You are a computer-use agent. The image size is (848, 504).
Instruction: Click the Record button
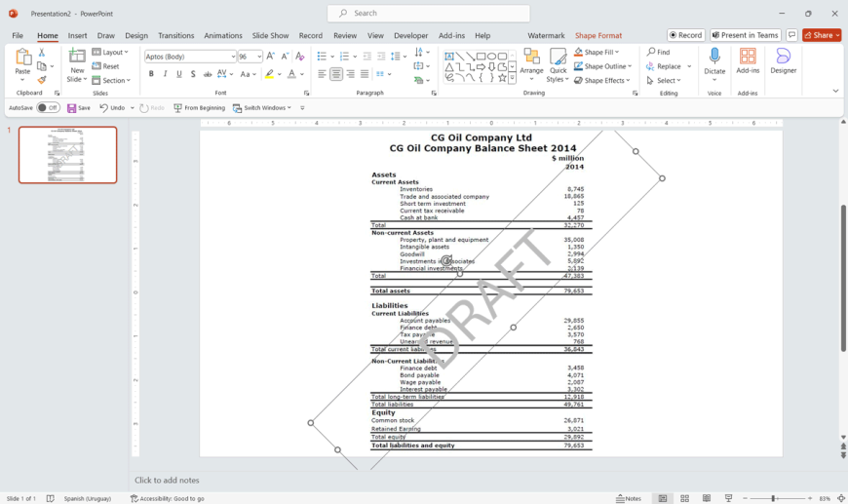point(686,35)
